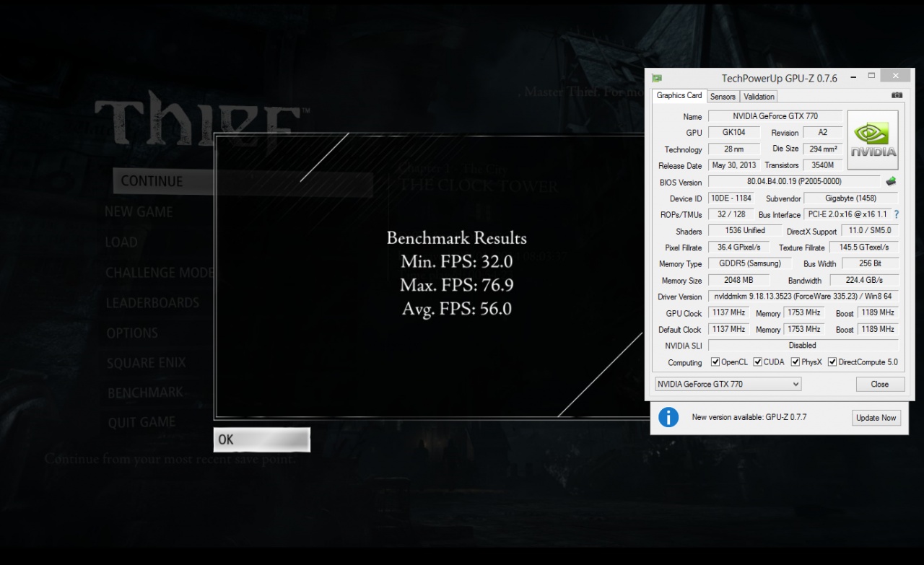The image size is (924, 565).
Task: Click the DirectX Support value 11.0 / SM5.0
Action: coord(870,231)
